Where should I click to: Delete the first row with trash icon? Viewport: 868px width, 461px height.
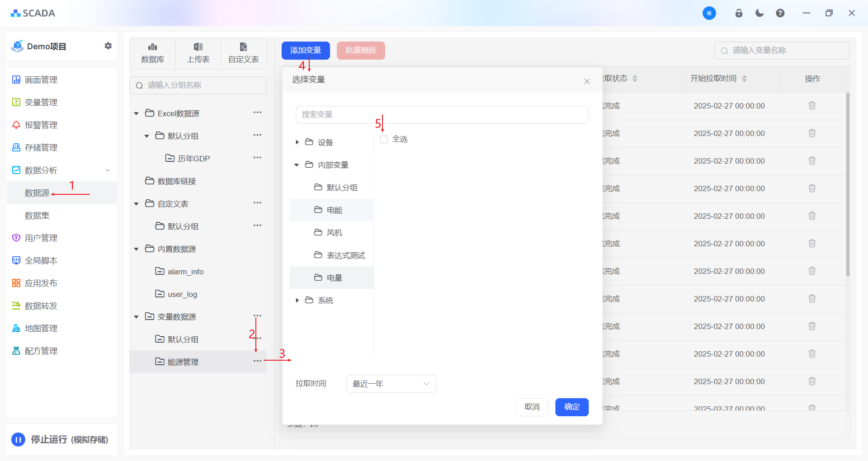pos(812,105)
